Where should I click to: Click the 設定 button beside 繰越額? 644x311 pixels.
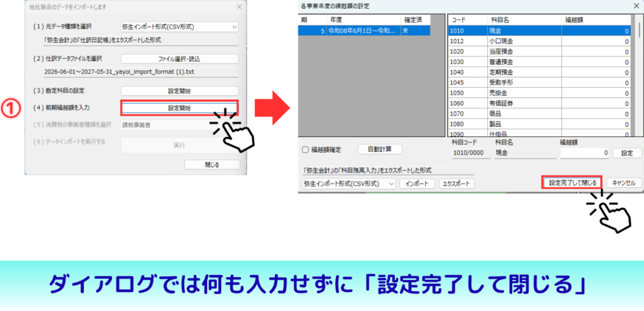pos(627,153)
